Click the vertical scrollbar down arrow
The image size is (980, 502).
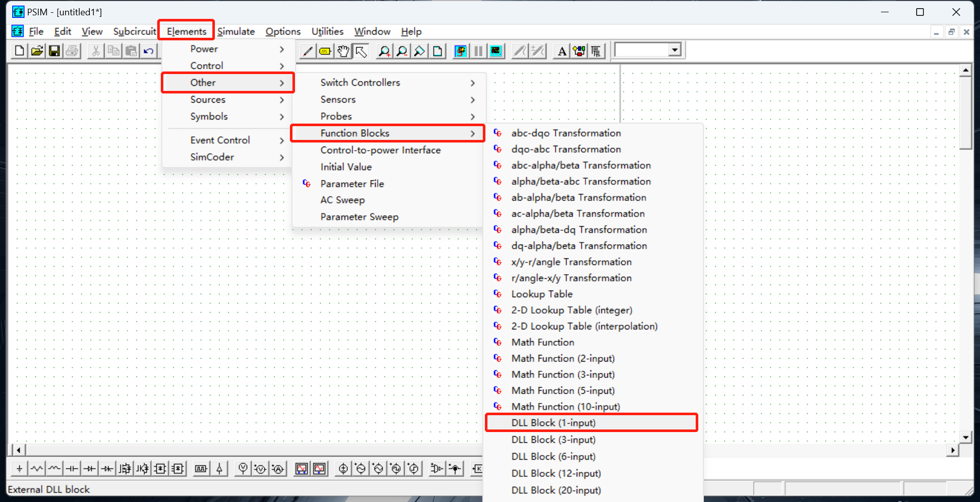965,437
